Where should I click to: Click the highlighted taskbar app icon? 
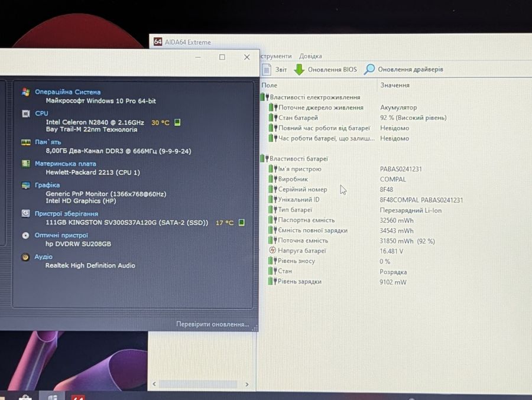(x=53, y=396)
